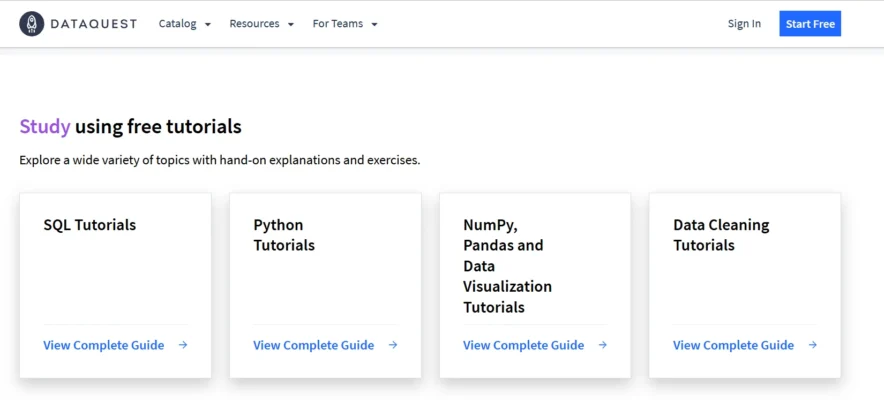
Task: Expand the For Teams dropdown arrow
Action: coord(374,24)
